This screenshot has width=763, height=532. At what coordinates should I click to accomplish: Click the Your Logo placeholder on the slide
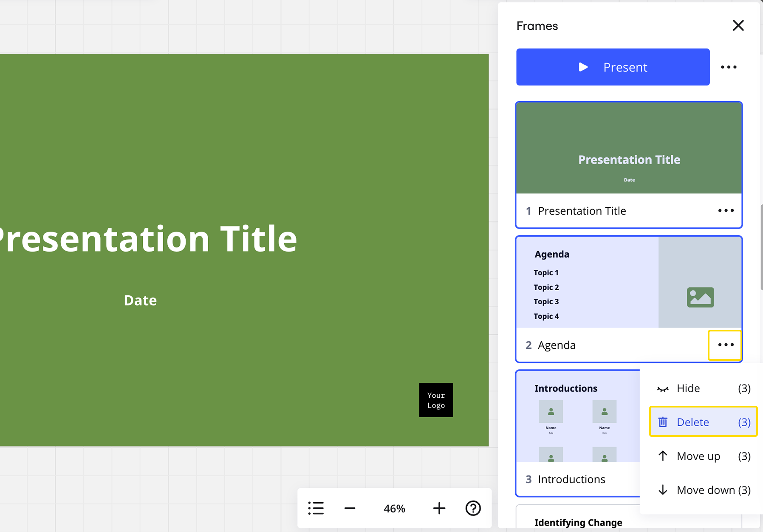(x=436, y=400)
